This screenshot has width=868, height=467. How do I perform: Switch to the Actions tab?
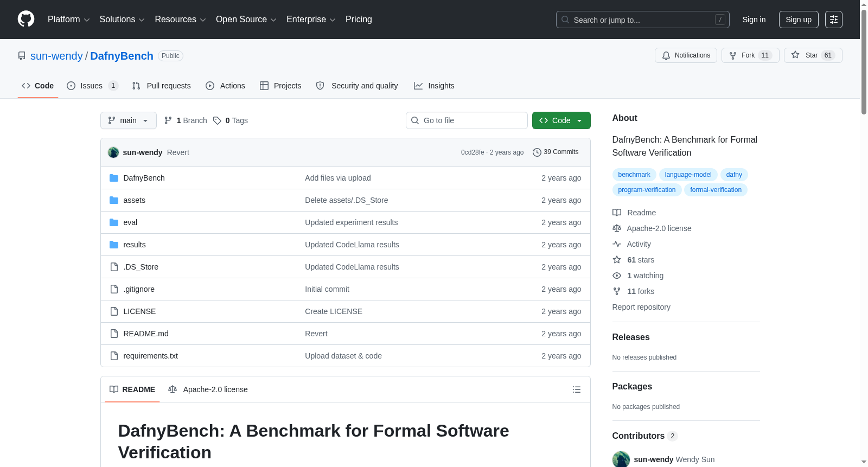(x=225, y=86)
